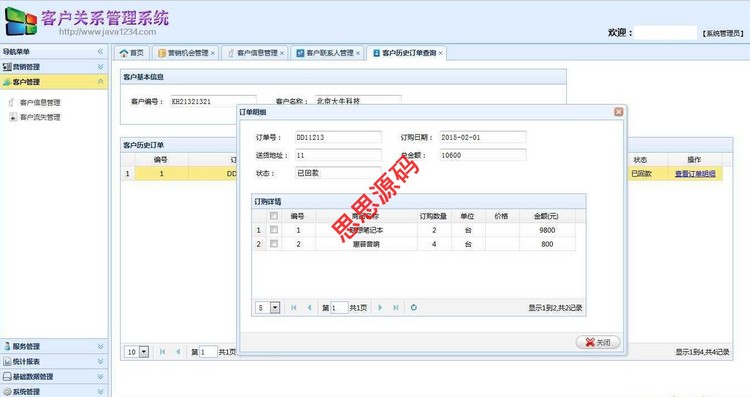Click the 状态 field showing 已回款
Screen dimensions: 750x397
[338, 173]
